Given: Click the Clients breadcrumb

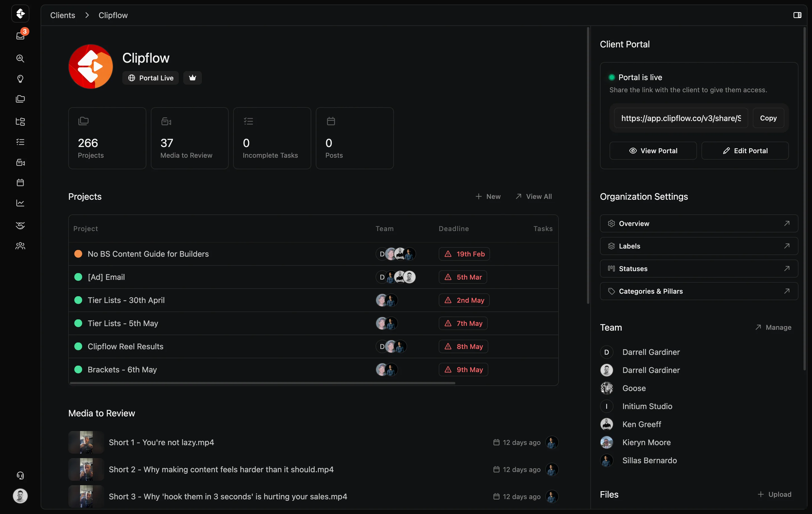Looking at the screenshot, I should [x=62, y=15].
